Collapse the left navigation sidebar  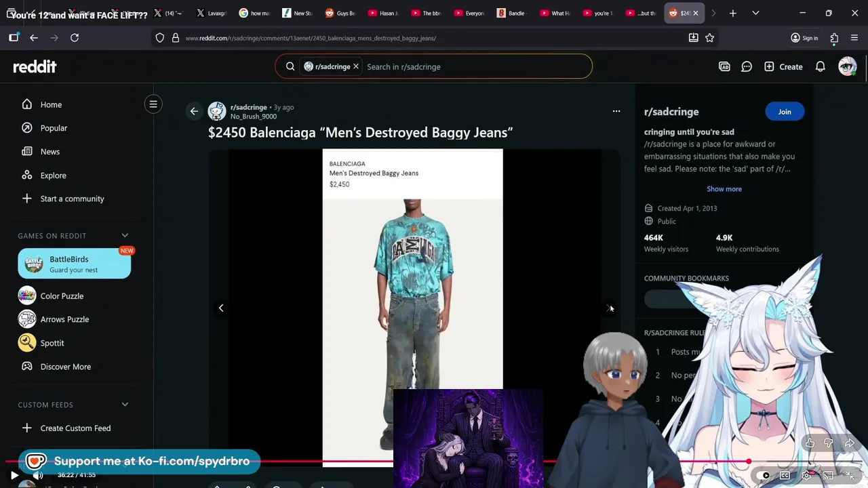click(x=153, y=104)
